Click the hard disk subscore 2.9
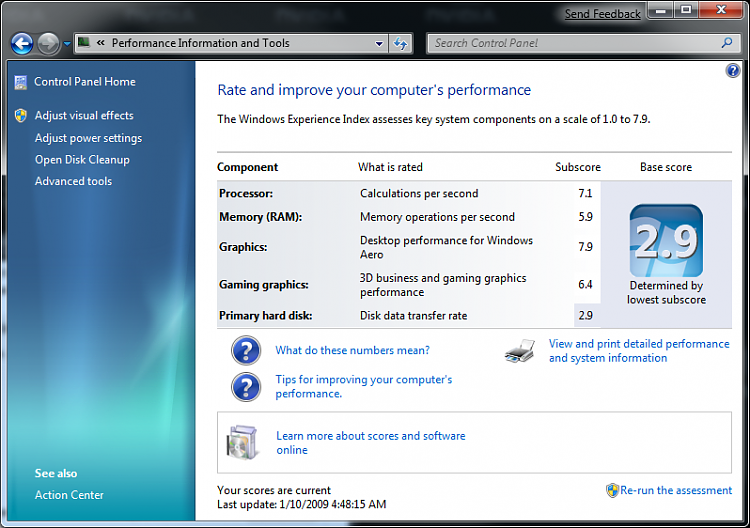 (x=585, y=316)
